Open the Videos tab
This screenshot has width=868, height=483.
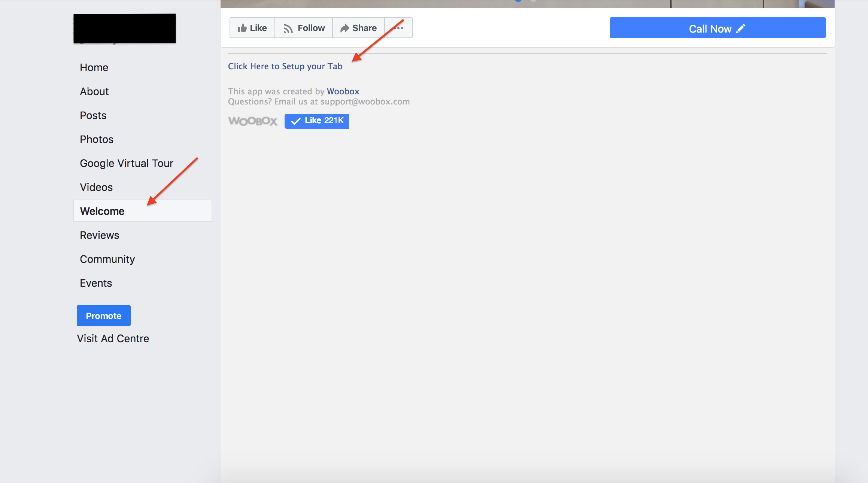pyautogui.click(x=96, y=187)
